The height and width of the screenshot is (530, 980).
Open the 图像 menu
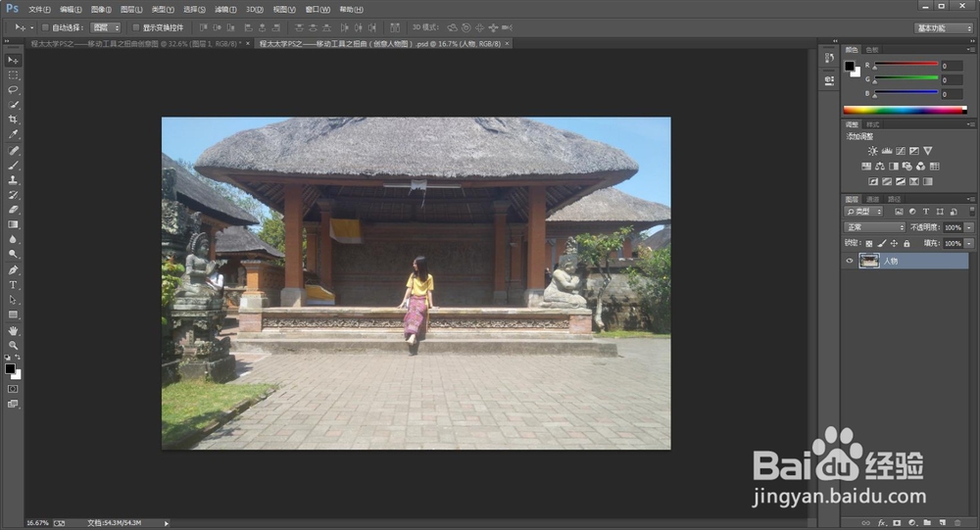pyautogui.click(x=101, y=10)
